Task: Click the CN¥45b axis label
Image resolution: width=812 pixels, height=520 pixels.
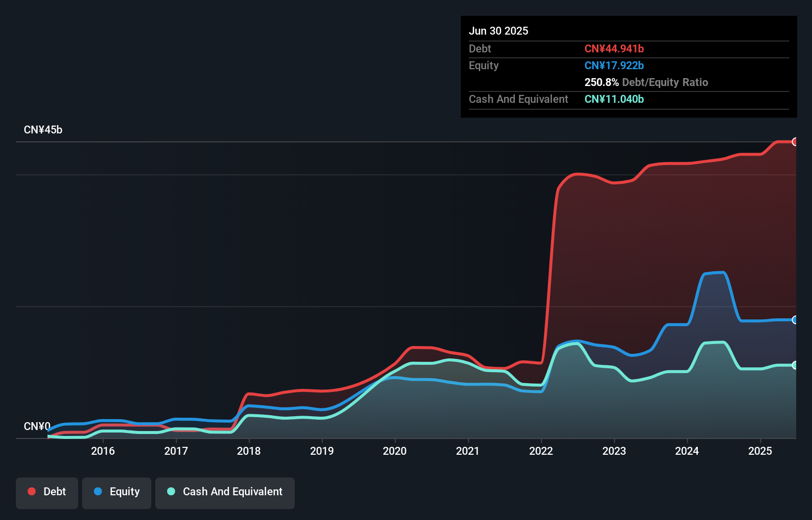Action: coord(44,130)
